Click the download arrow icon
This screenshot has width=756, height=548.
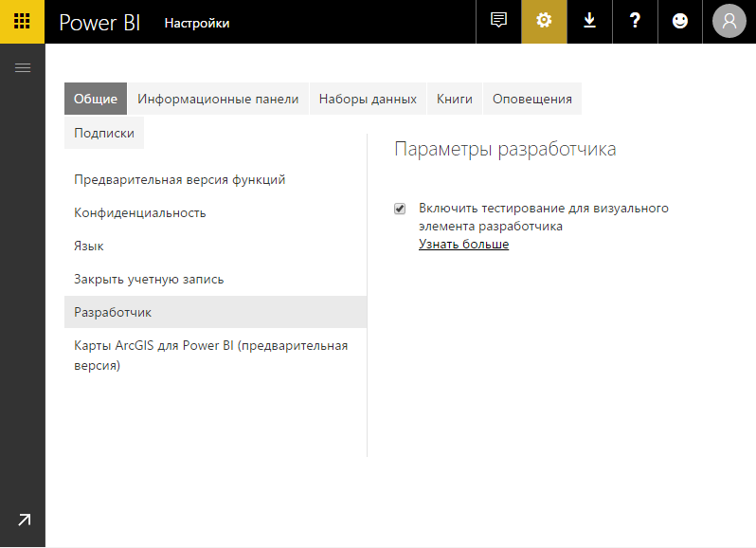(589, 21)
